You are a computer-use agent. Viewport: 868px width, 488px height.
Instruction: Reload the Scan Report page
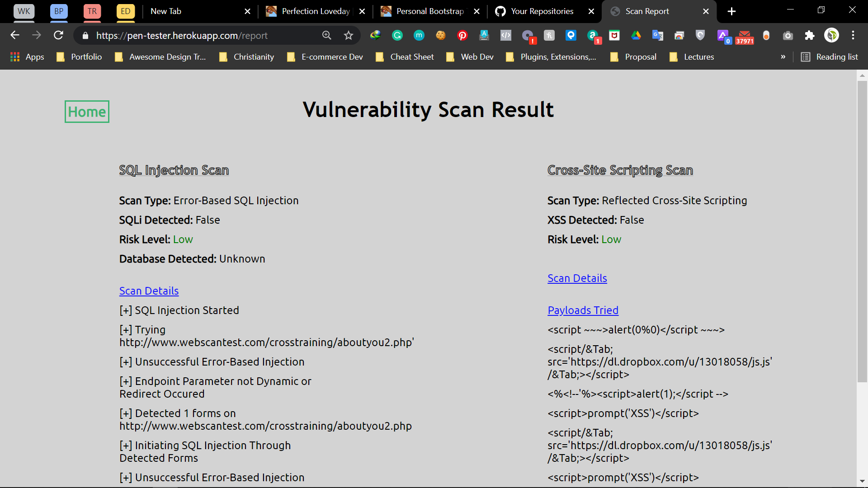[58, 35]
